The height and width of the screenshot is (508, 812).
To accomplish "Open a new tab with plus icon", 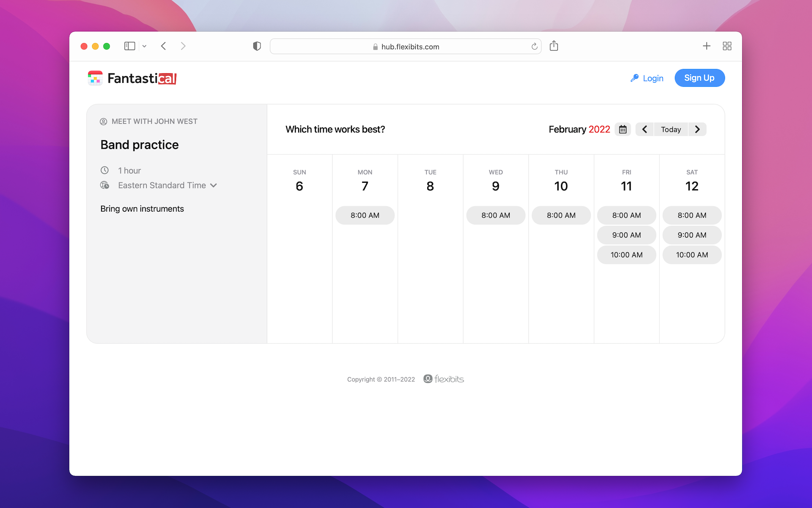I will pyautogui.click(x=707, y=46).
